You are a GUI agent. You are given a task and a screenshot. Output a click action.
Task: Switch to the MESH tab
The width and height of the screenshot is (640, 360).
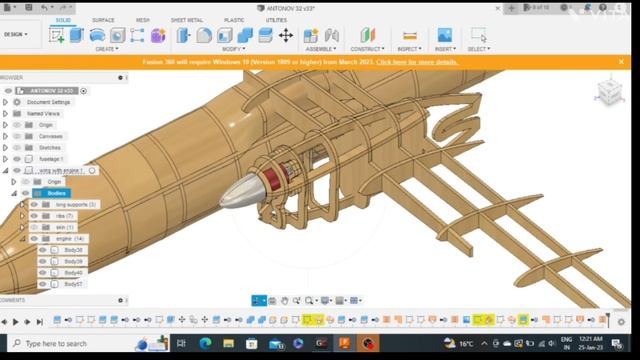[x=143, y=20]
